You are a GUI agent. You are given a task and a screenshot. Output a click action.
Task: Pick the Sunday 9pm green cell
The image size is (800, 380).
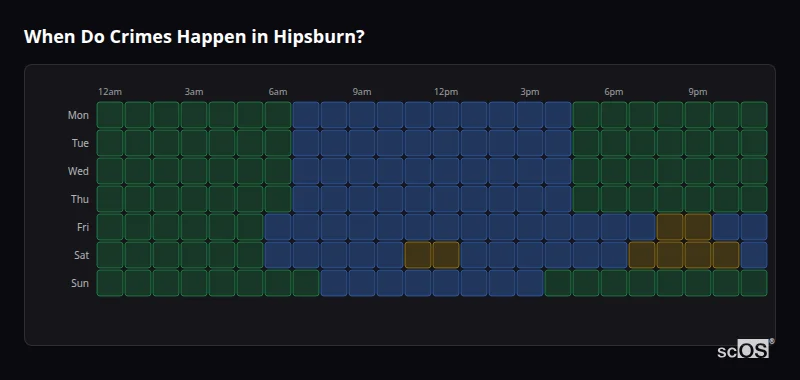click(698, 283)
